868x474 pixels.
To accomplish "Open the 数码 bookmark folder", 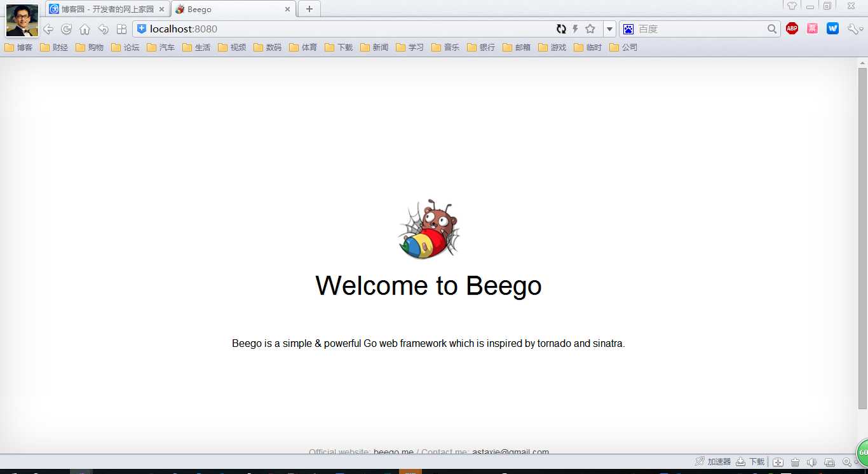I will point(268,48).
